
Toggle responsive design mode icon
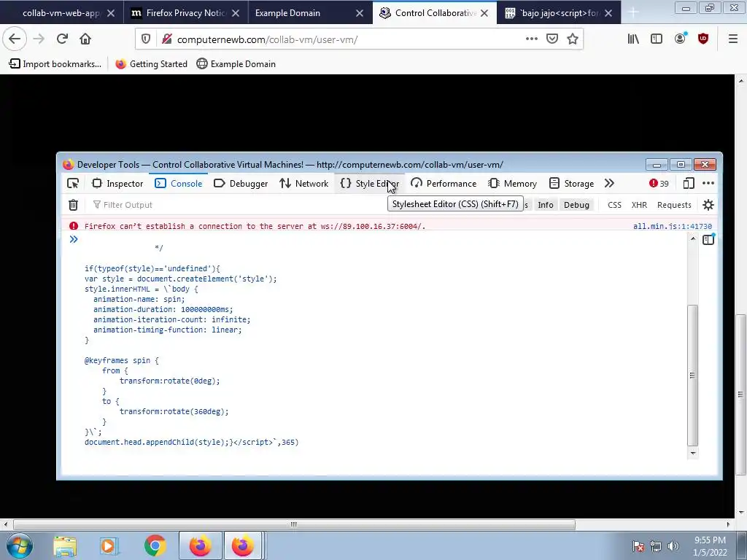(x=689, y=183)
